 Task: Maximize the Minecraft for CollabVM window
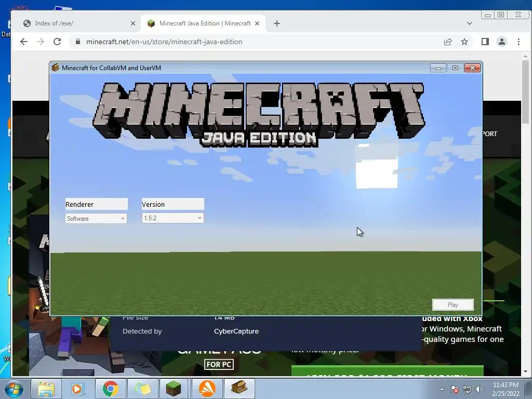[455, 68]
